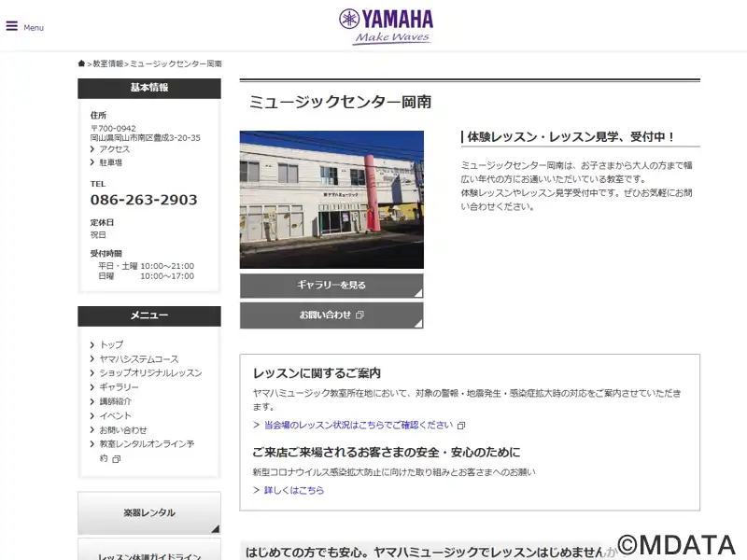Open the 詳しくはこちら link
Viewport: 747px width, 560px height.
click(294, 490)
